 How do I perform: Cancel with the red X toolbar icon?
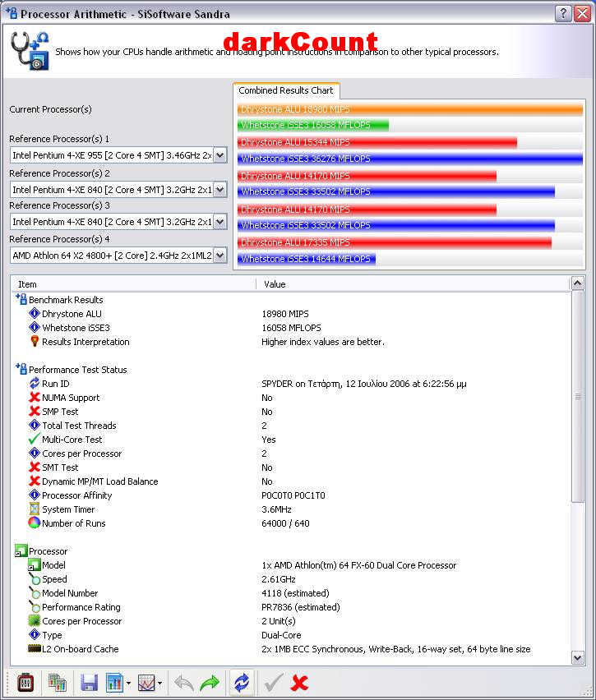(299, 683)
